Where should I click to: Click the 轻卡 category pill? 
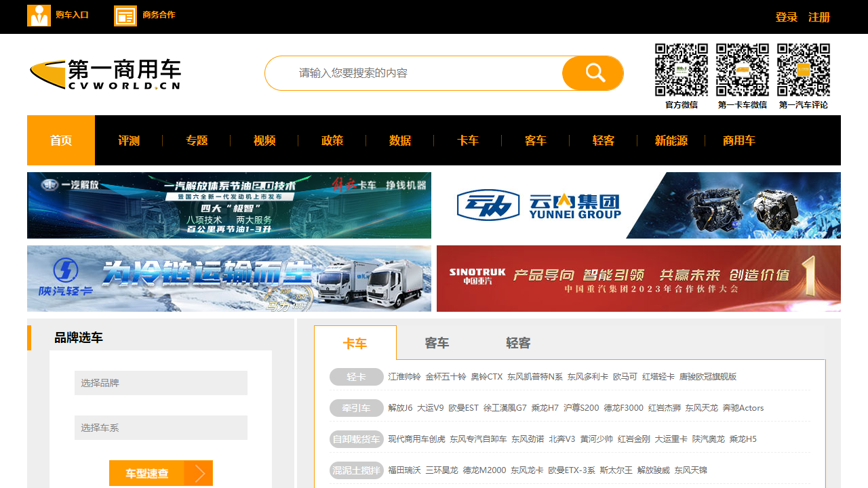(357, 377)
